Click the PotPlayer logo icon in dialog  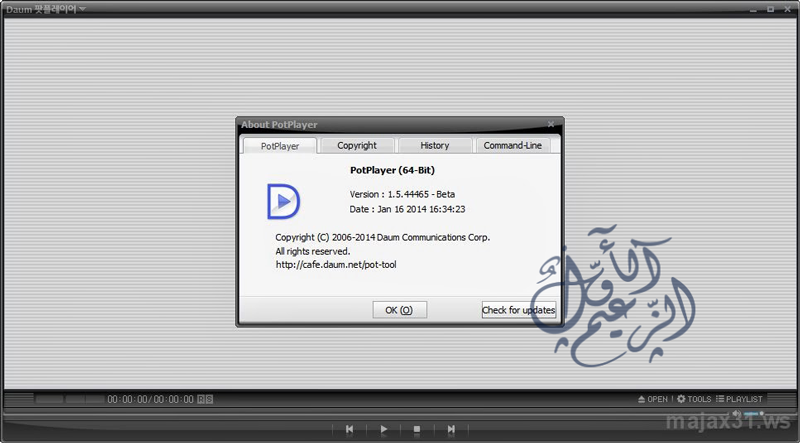pyautogui.click(x=283, y=202)
